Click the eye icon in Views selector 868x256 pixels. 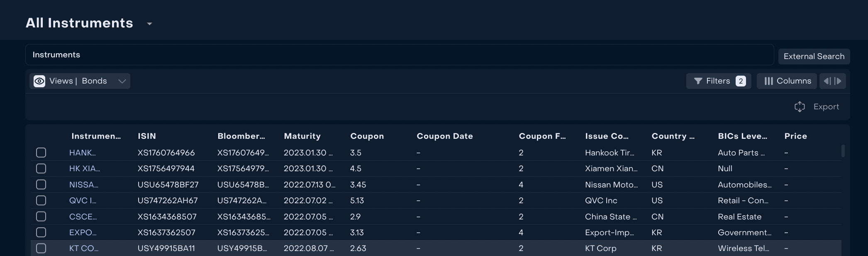click(x=39, y=81)
